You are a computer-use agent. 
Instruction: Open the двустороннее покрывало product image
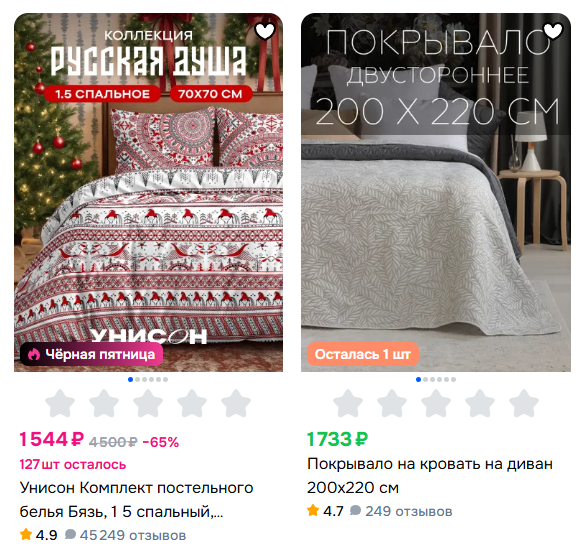[436, 192]
